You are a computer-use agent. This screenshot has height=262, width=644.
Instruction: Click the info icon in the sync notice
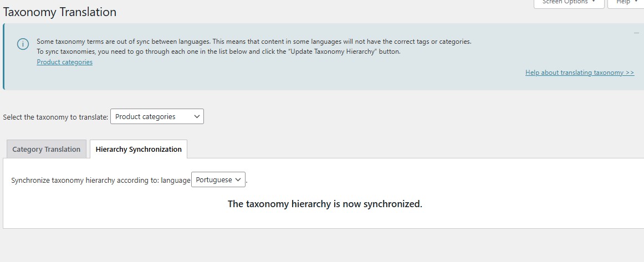[x=23, y=44]
